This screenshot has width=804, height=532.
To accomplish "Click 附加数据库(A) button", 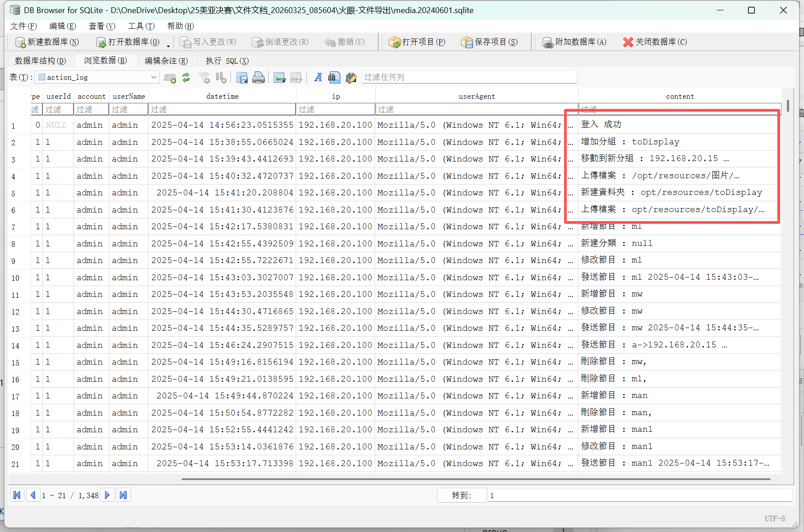I will click(574, 42).
